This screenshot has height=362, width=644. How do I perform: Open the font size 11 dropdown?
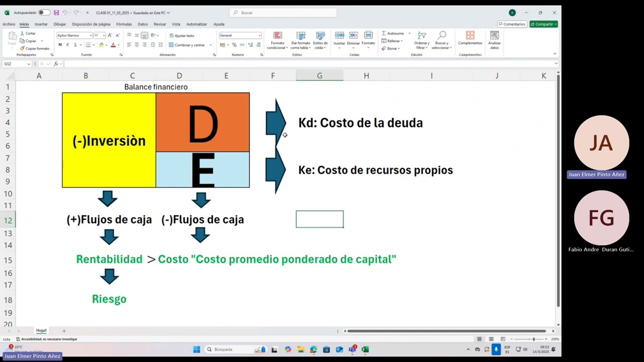pos(103,36)
